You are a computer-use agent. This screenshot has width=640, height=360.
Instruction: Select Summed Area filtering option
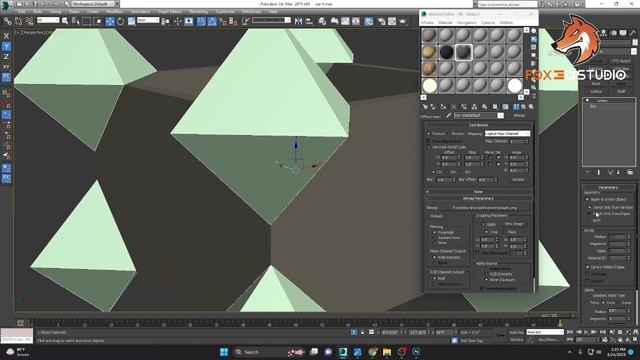pos(435,238)
